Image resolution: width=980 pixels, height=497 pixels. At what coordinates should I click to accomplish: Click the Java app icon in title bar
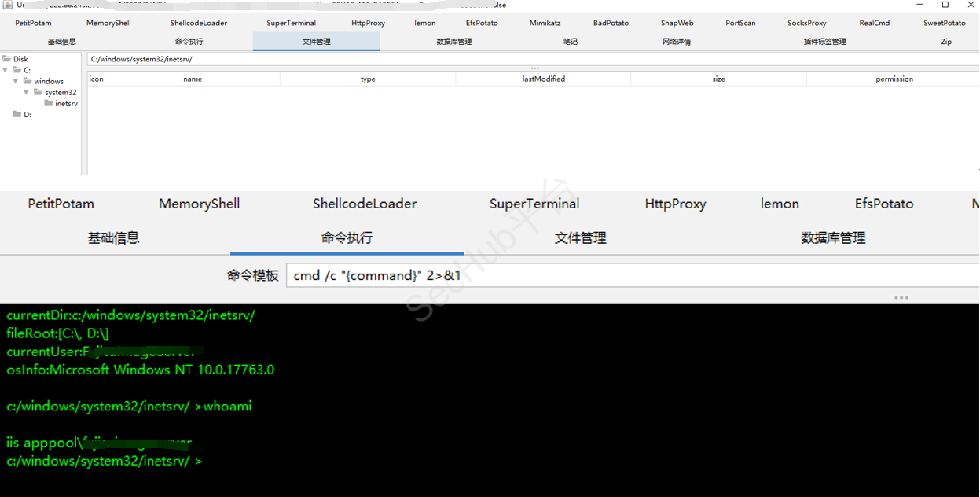[7, 5]
